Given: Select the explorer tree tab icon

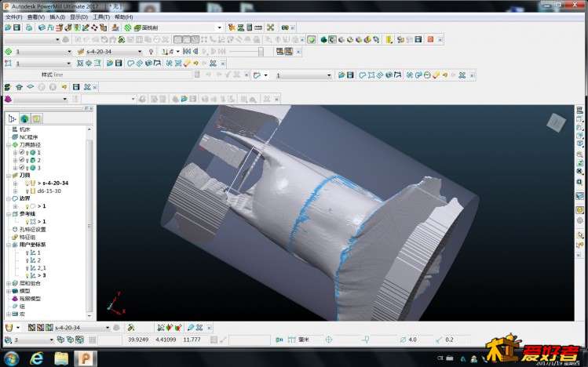Looking at the screenshot, I should point(13,118).
